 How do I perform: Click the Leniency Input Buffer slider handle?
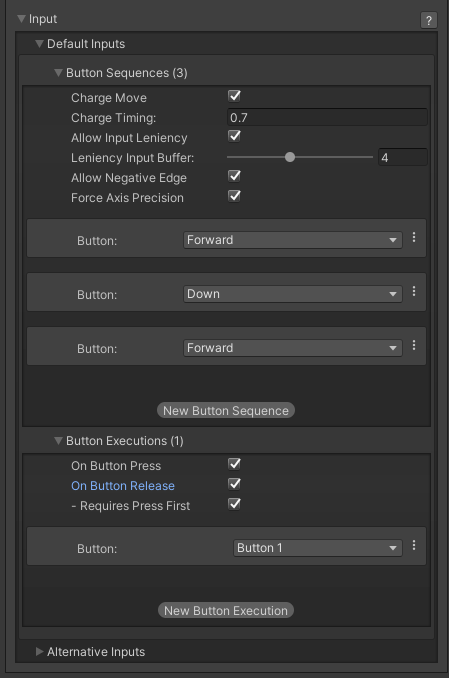tap(290, 157)
